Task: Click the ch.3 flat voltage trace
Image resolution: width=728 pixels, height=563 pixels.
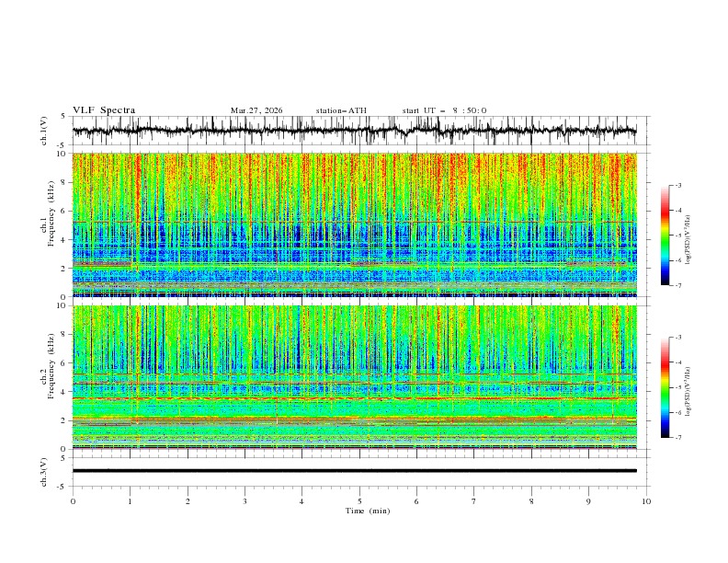Action: [354, 471]
